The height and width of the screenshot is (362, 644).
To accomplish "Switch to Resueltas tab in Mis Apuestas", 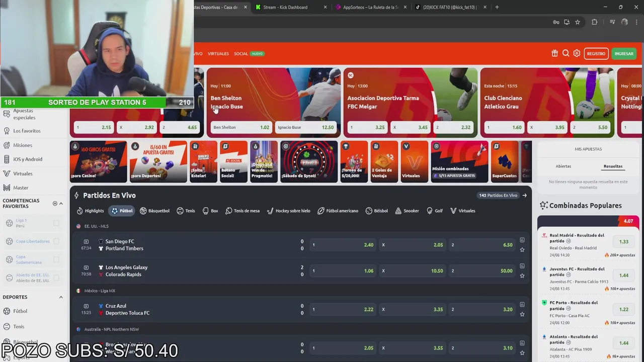I will [x=613, y=166].
